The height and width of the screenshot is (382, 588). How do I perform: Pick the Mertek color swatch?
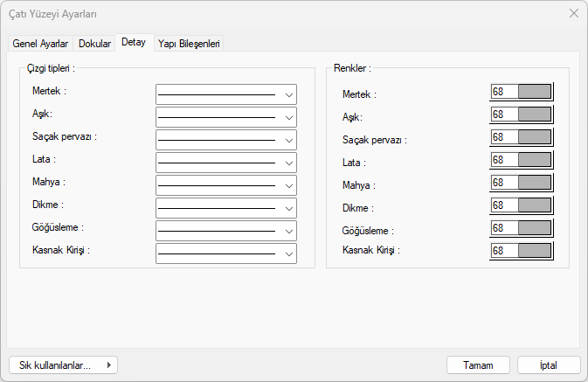pos(535,92)
